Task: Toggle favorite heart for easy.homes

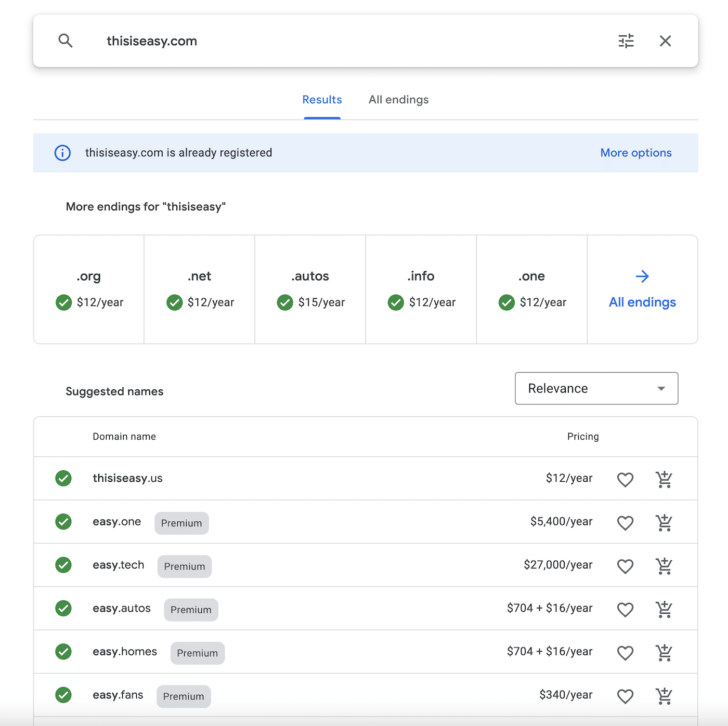Action: [x=625, y=652]
